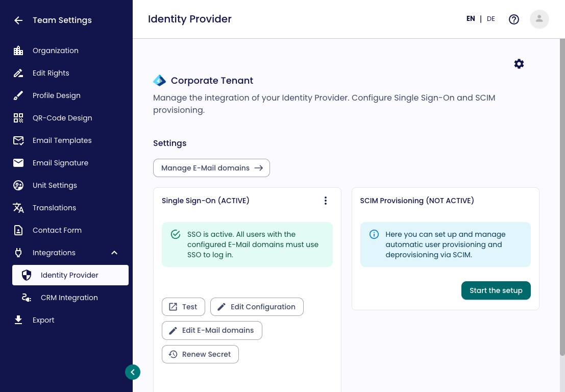Open Single Sign-On three-dot menu
This screenshot has width=565, height=392.
326,201
